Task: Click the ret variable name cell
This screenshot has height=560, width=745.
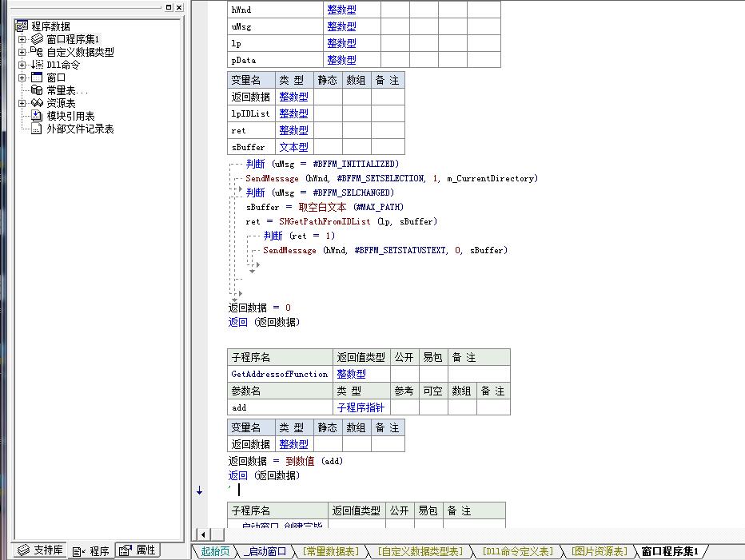Action: pos(251,131)
